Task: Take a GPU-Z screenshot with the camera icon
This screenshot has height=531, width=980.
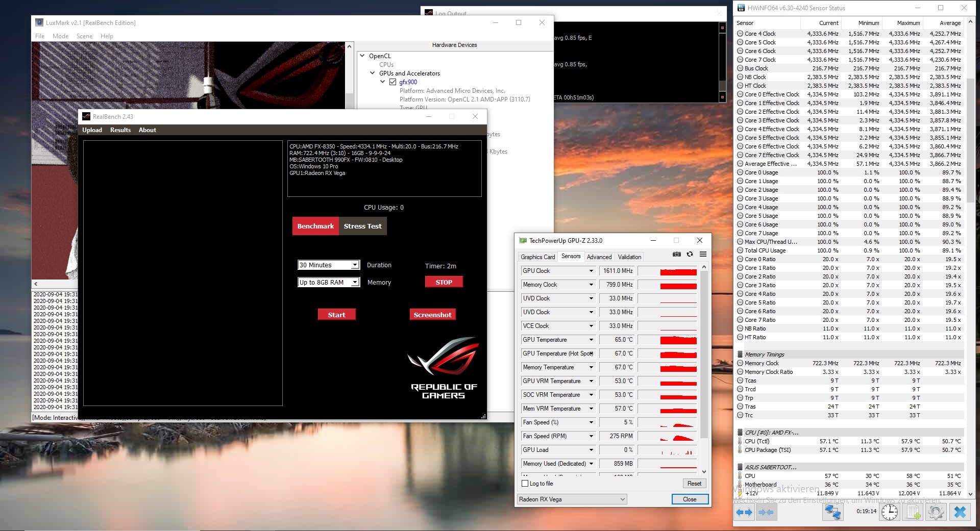Action: point(677,254)
